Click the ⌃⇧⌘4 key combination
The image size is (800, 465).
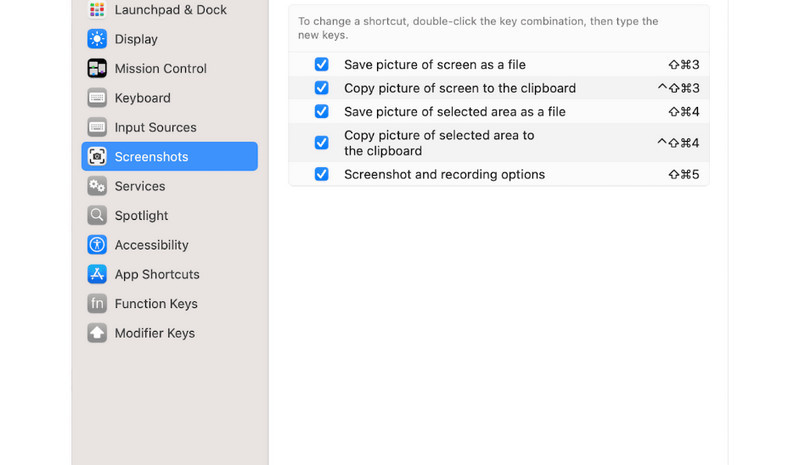coord(678,142)
